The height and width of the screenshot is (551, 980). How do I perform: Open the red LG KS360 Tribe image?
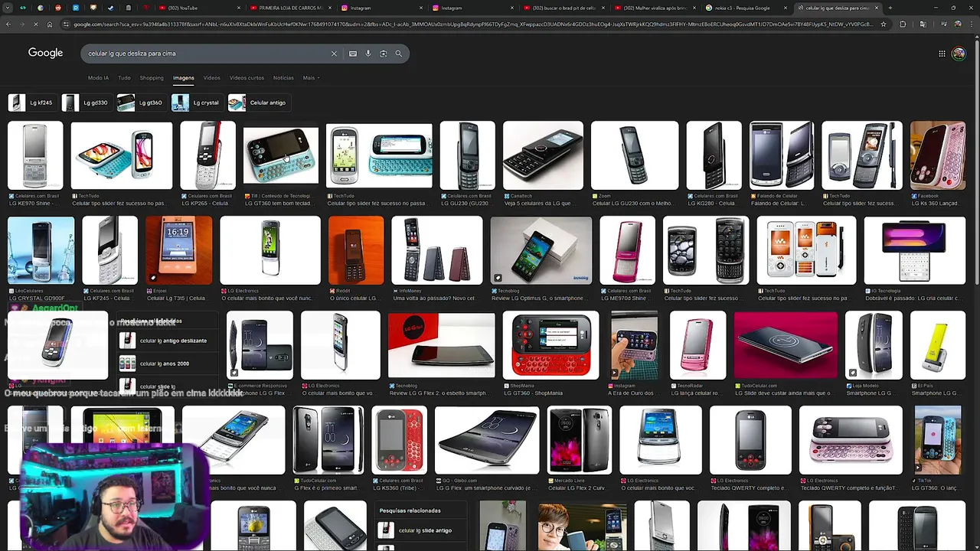(398, 441)
